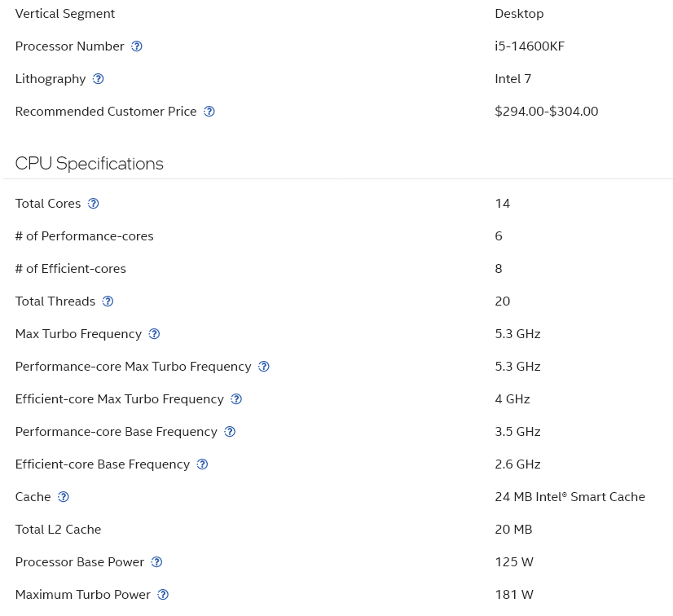Click the i5-14600KF processor number value
The image size is (673, 616).
[x=530, y=46]
